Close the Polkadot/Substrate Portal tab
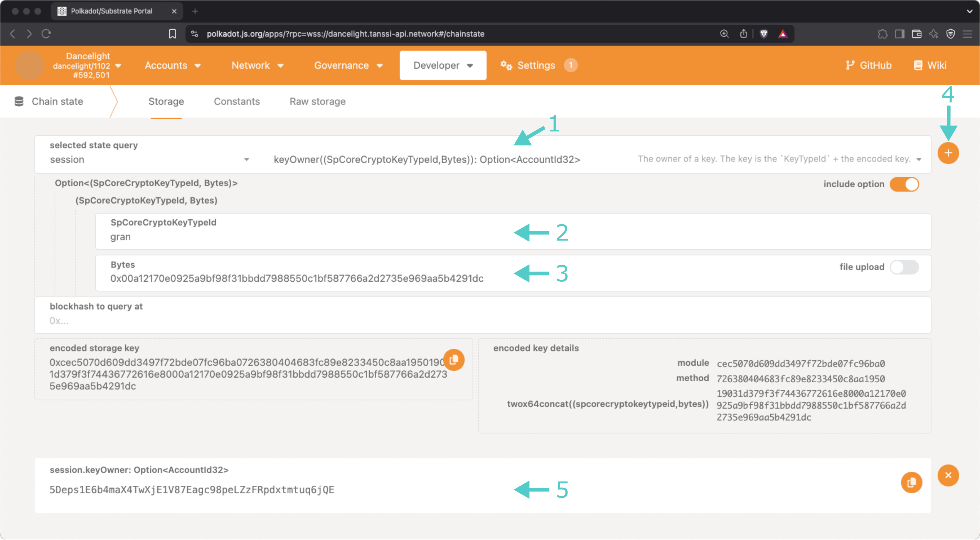The width and height of the screenshot is (980, 540). [x=174, y=11]
